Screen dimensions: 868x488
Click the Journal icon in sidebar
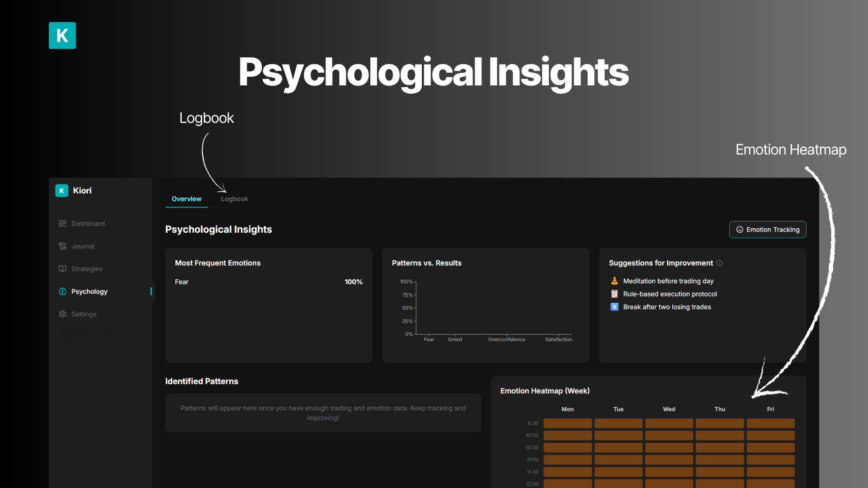point(62,246)
